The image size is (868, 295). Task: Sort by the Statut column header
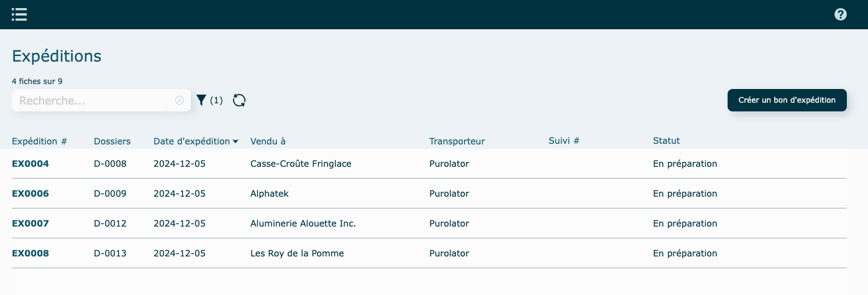tap(666, 141)
